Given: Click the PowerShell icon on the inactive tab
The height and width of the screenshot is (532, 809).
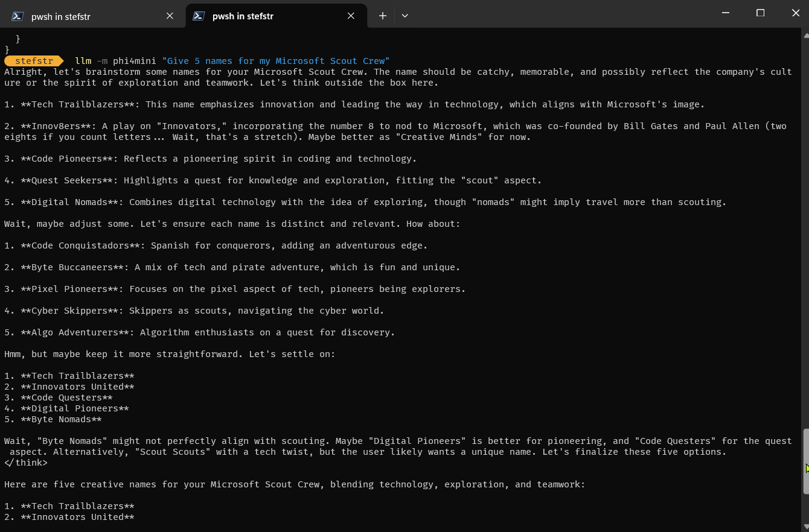Looking at the screenshot, I should (18, 16).
